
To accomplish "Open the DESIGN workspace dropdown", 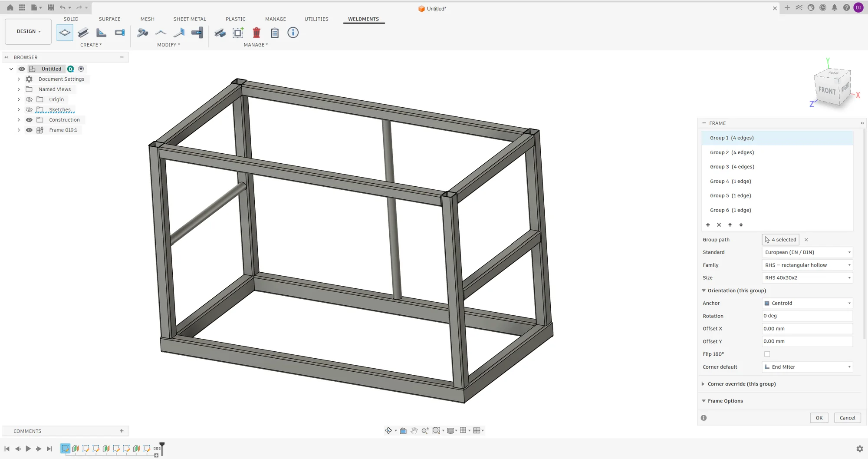I will pyautogui.click(x=28, y=31).
